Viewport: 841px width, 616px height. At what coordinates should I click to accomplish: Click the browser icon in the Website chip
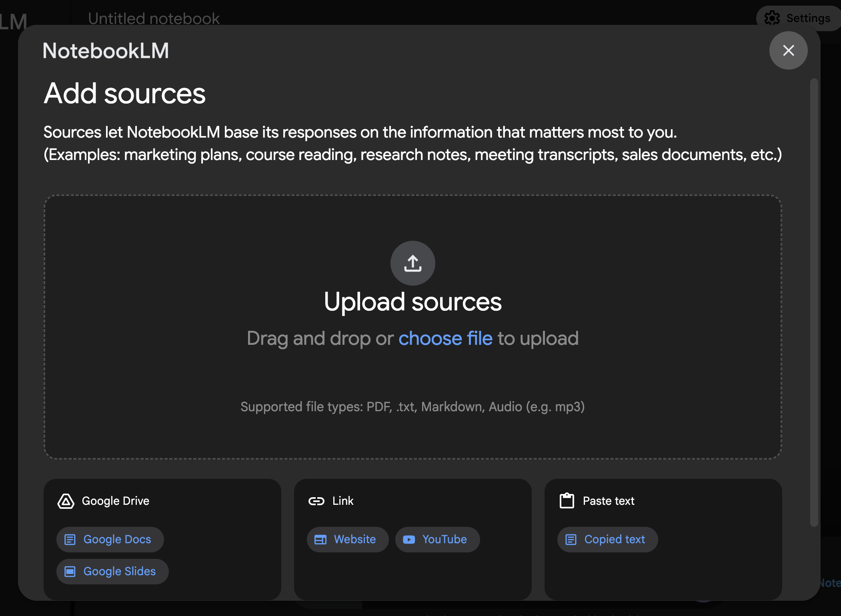pyautogui.click(x=320, y=539)
